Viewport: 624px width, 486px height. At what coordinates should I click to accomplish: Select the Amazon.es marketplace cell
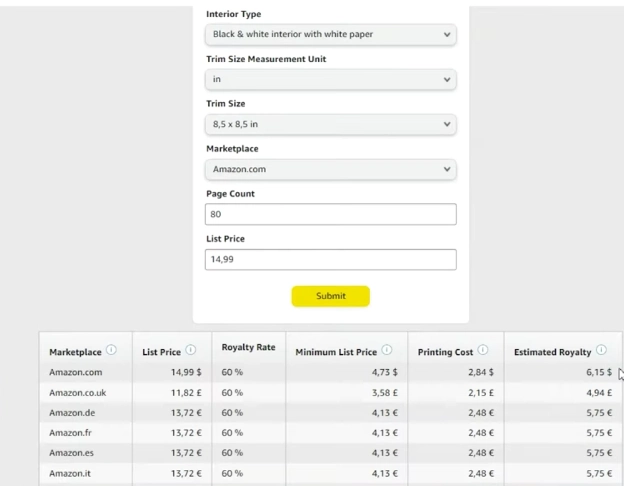coord(72,452)
